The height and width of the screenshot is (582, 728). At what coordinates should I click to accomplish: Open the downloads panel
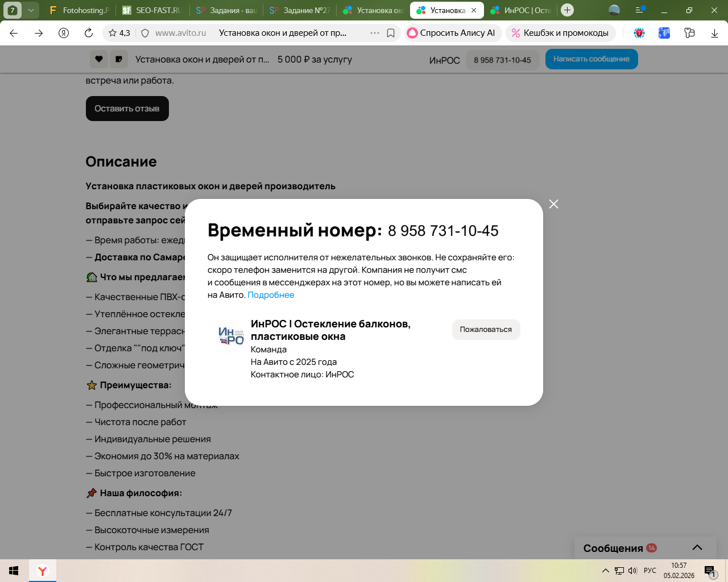point(714,33)
